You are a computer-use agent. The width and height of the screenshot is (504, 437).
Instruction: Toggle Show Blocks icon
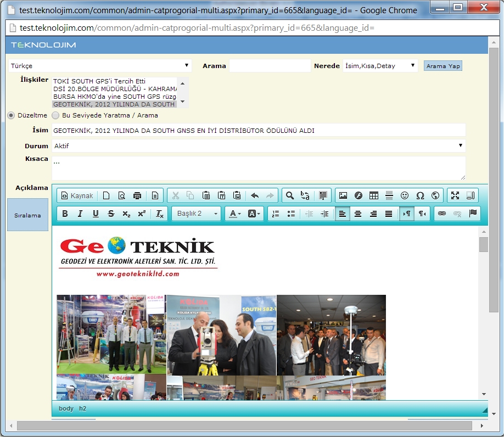(471, 195)
